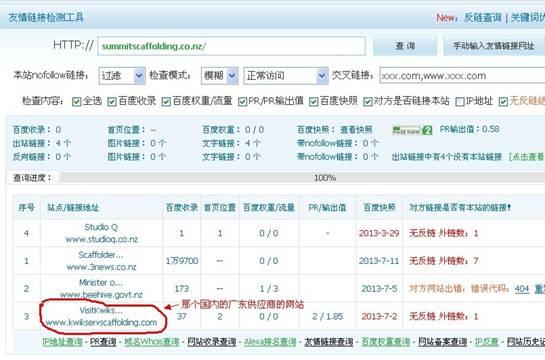Open the 点击查看 link beside 出站链接 notice
Viewport: 545px width, 360px height.
[527, 157]
